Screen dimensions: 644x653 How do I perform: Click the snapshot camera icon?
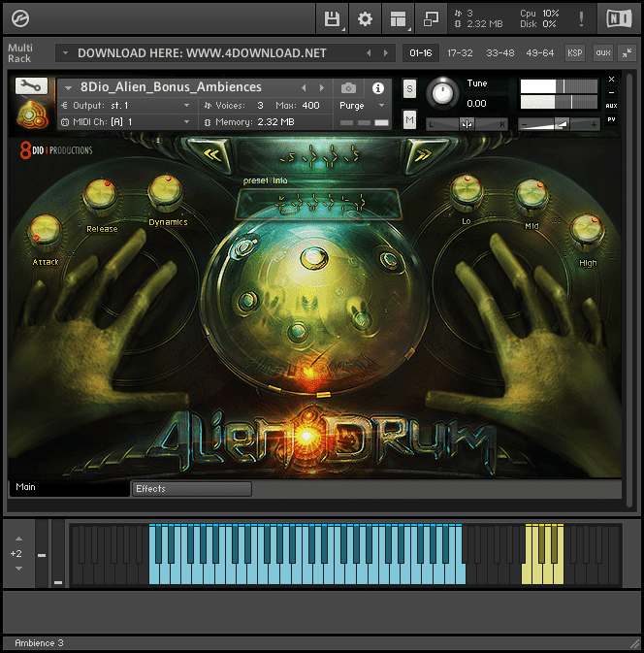(348, 88)
